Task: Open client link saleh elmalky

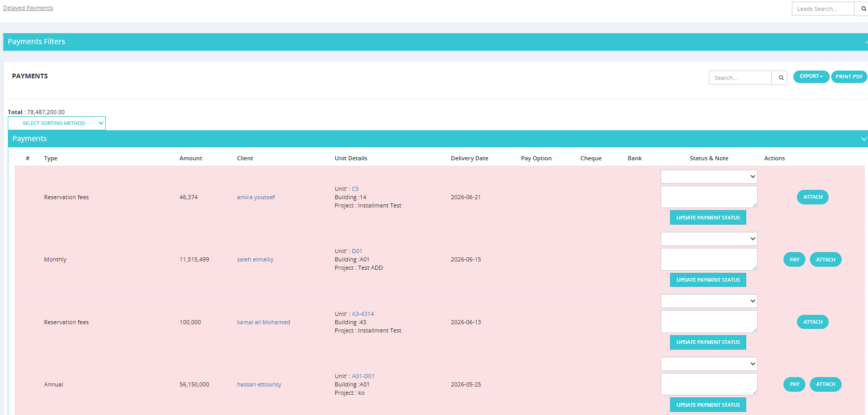Action: (255, 259)
